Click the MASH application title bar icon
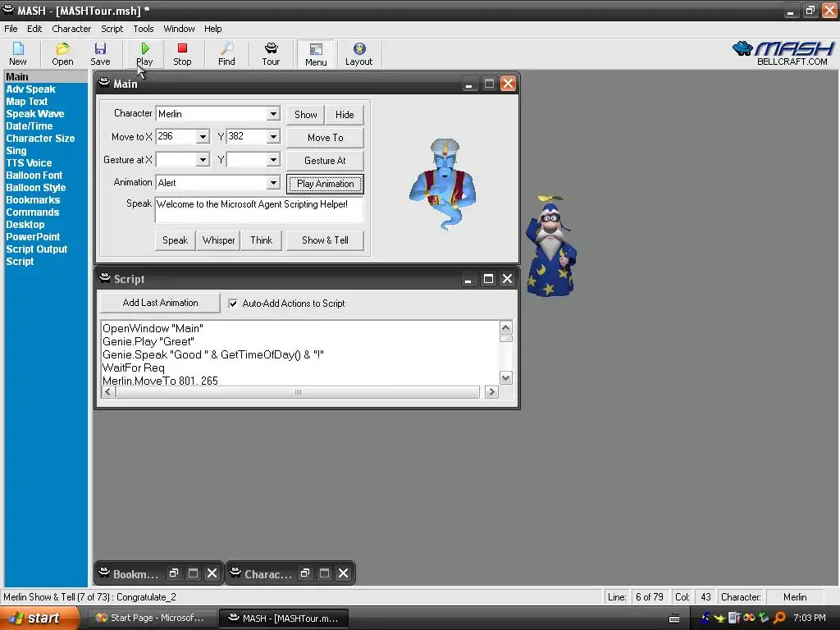The image size is (840, 630). tap(8, 9)
